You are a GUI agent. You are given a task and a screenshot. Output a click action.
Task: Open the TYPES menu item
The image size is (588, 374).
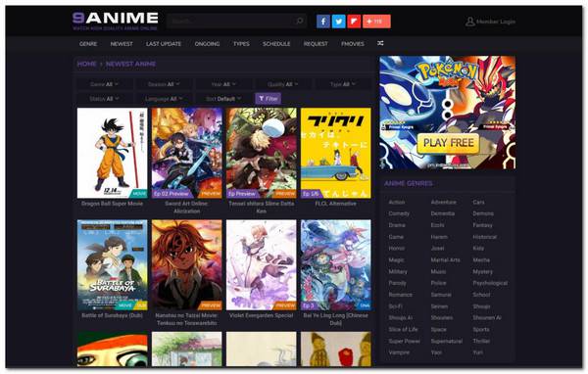pos(241,44)
